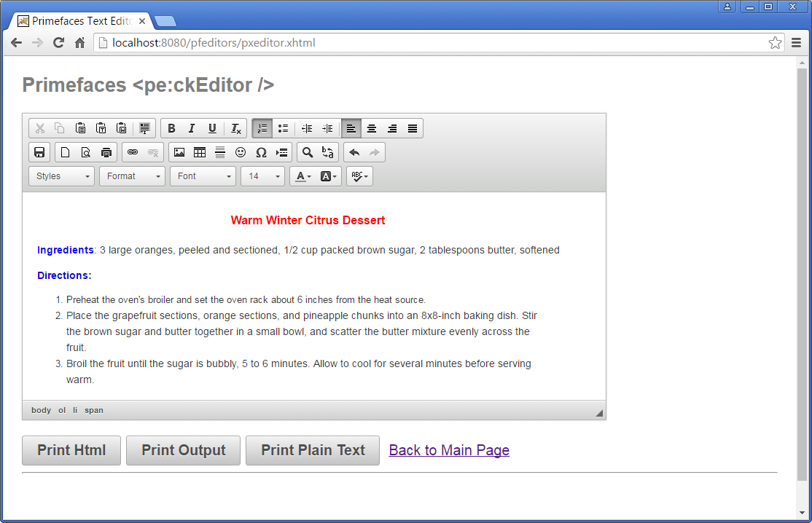Click the Insert Page Break icon
Screen dimensions: 812x523
click(281, 152)
